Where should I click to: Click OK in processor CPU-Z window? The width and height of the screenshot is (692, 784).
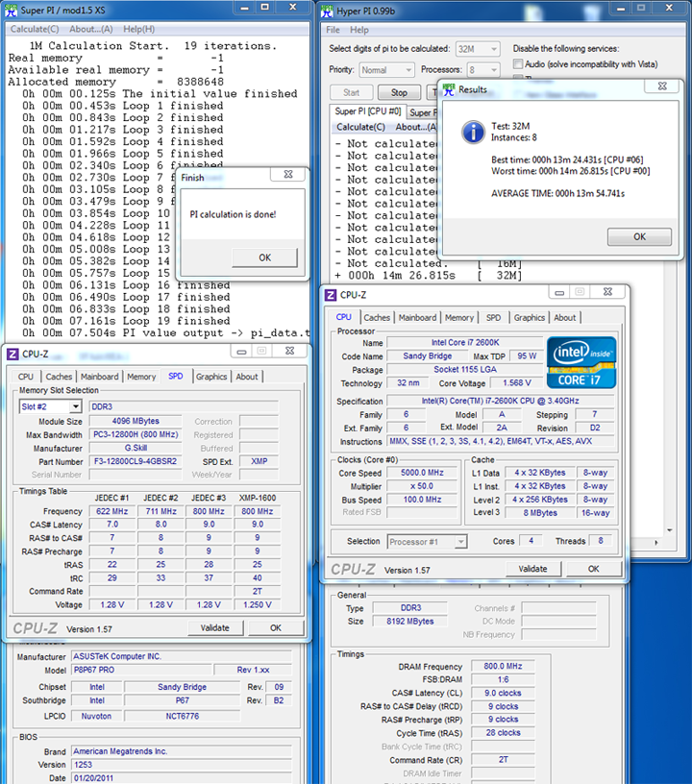[x=594, y=569]
